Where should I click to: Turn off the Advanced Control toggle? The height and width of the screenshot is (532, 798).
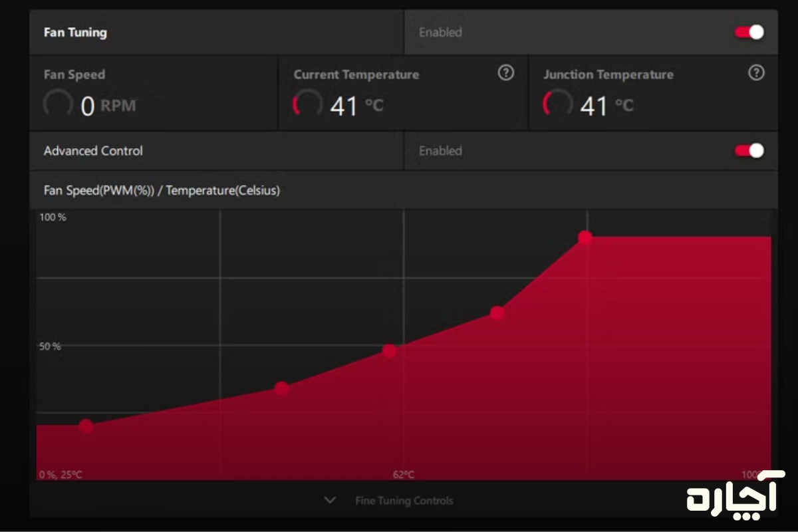749,151
